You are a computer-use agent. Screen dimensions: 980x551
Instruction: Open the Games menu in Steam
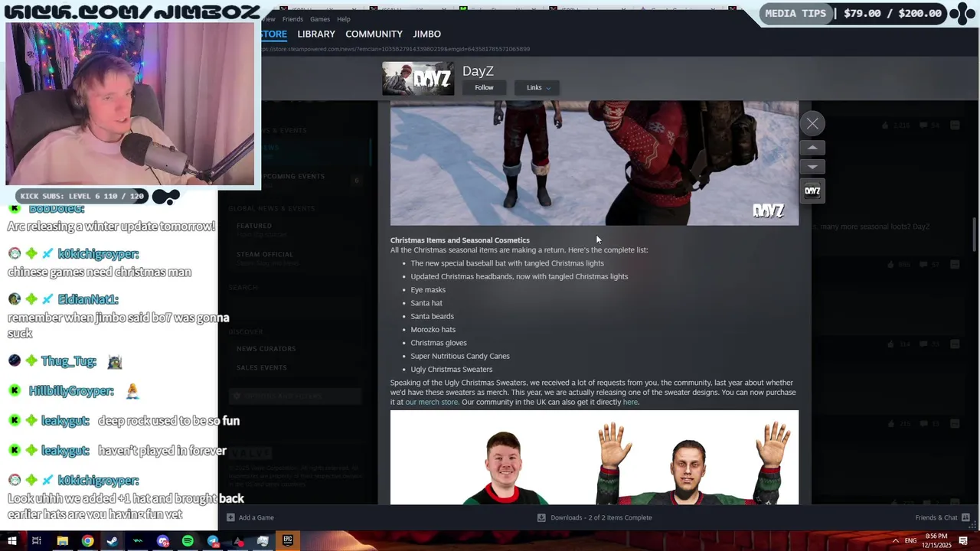coord(320,19)
